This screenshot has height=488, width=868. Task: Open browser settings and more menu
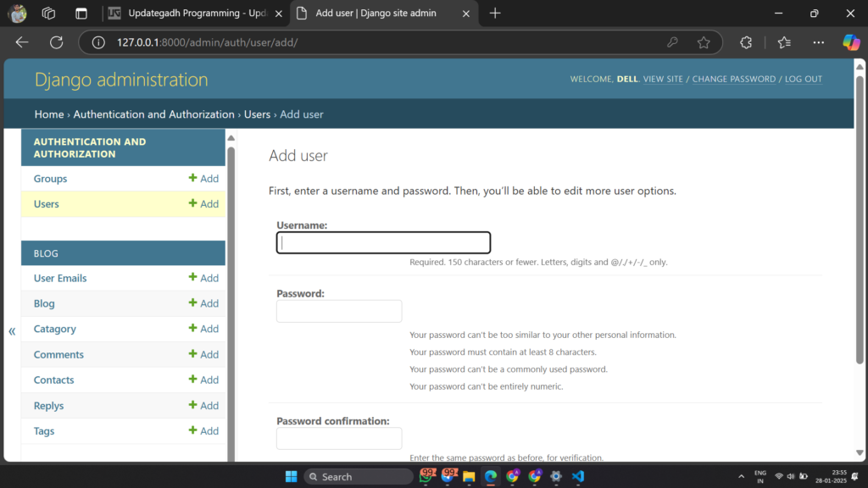[x=818, y=42]
